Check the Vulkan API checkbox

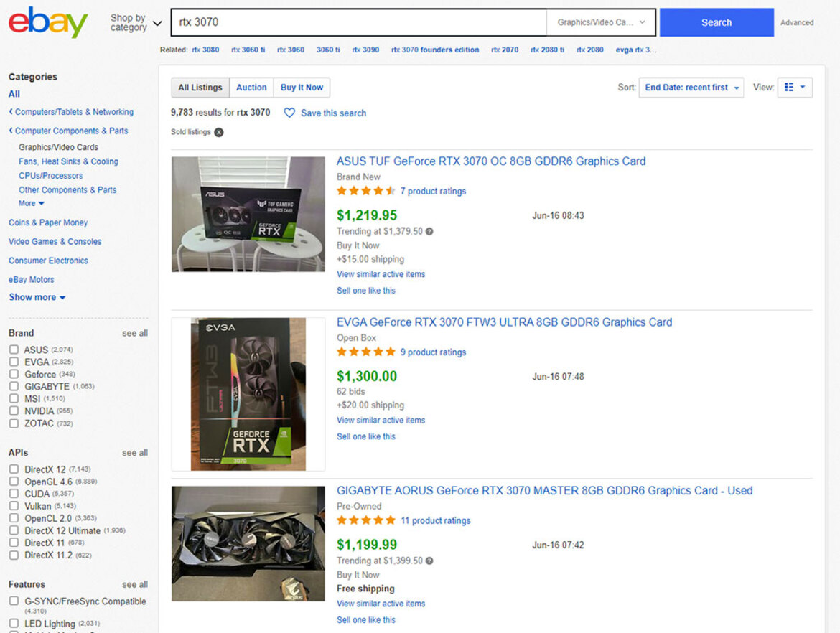pyautogui.click(x=14, y=507)
